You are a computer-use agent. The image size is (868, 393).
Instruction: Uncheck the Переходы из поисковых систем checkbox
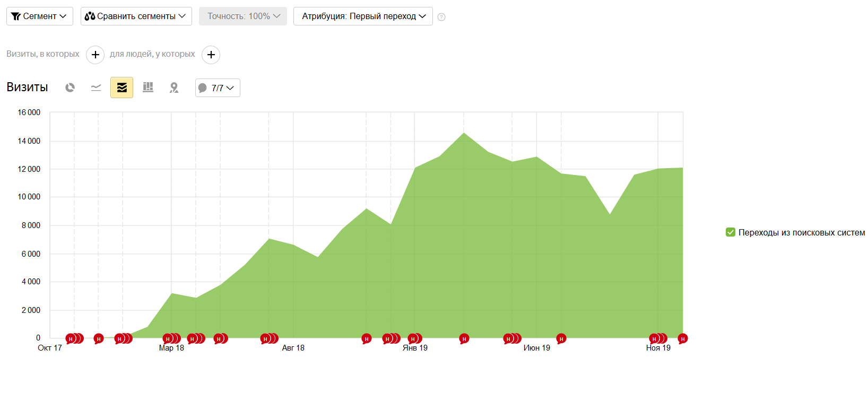click(731, 232)
